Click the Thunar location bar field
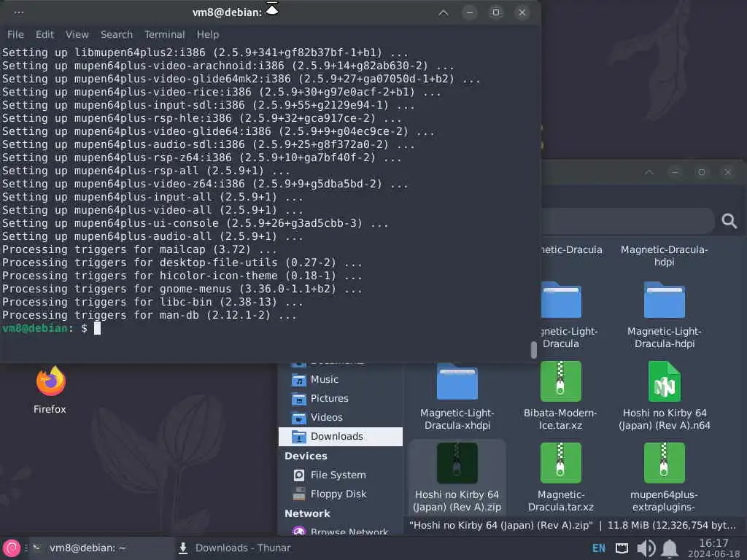Viewport: 747px width, 560px height. point(628,220)
